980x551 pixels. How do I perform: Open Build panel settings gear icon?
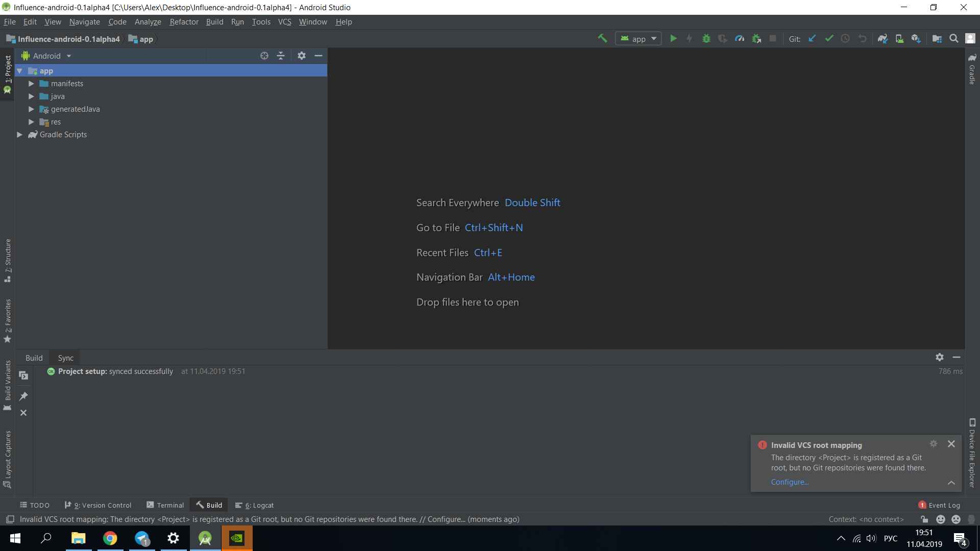tap(940, 357)
